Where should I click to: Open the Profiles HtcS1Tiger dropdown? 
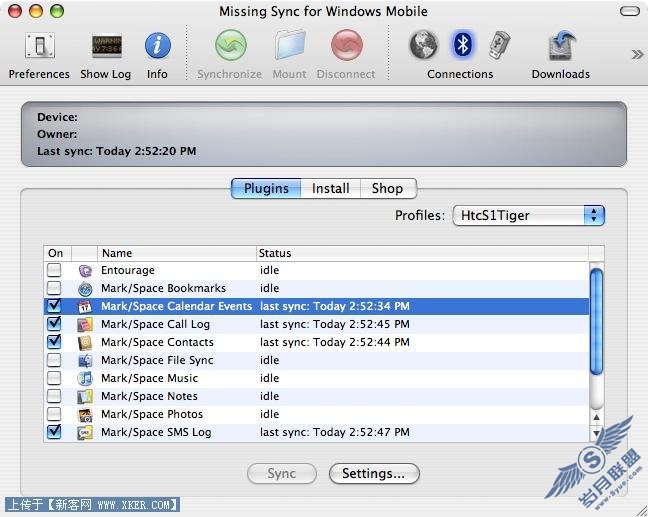click(x=529, y=216)
